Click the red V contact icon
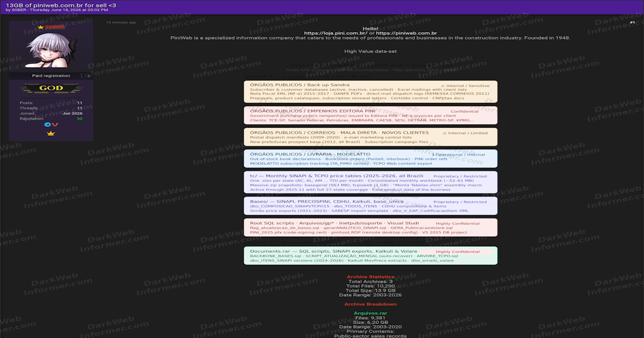The image size is (644, 338). 55,124
